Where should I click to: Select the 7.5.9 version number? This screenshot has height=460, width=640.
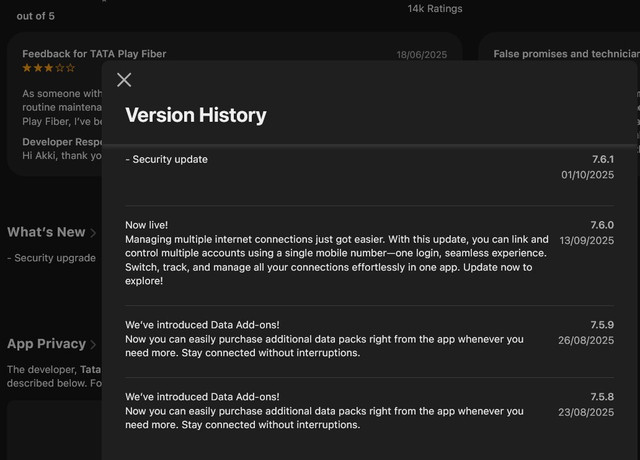point(602,325)
